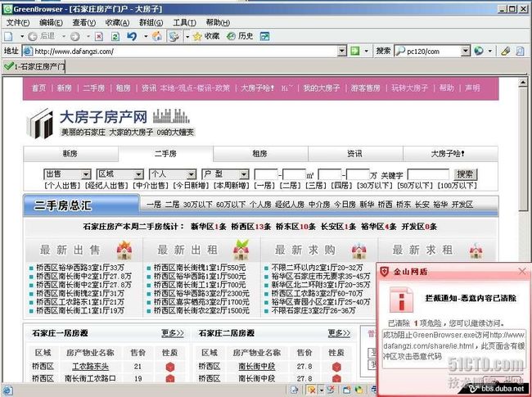532x397 pixels.
Task: Click the highlighter pen icon in search bar
Action: 506,52
